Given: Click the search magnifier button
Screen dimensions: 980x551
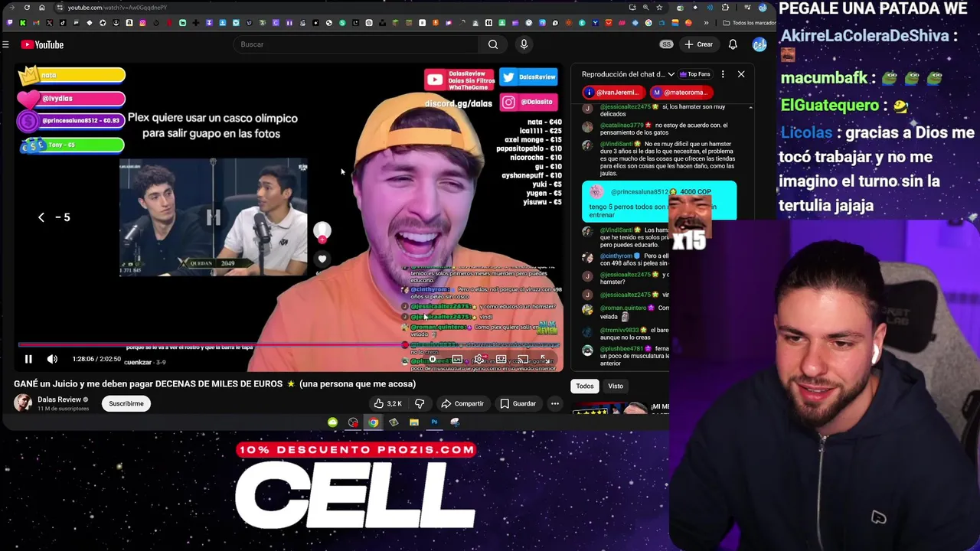Looking at the screenshot, I should (493, 44).
